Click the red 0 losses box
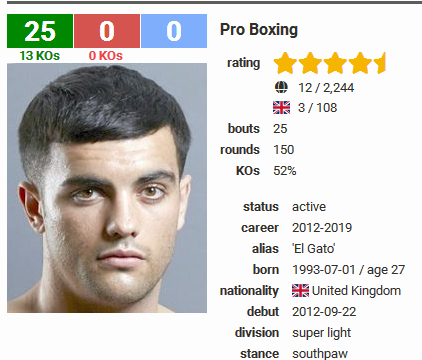Viewport: 422px width, 360px height. point(107,31)
